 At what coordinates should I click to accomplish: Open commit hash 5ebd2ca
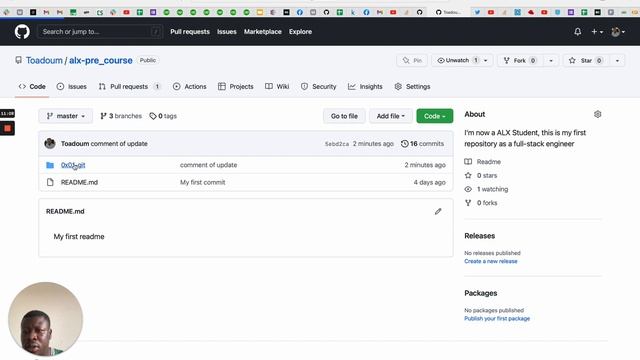point(337,144)
